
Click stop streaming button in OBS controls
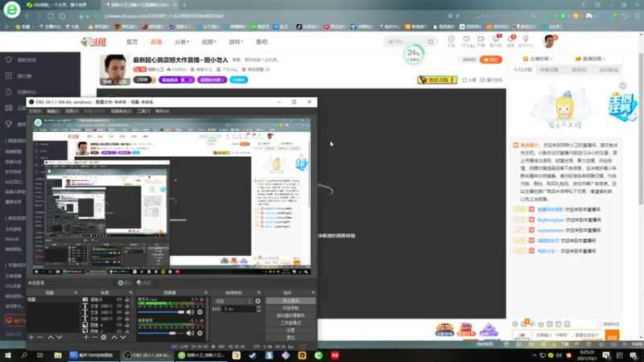coord(291,301)
